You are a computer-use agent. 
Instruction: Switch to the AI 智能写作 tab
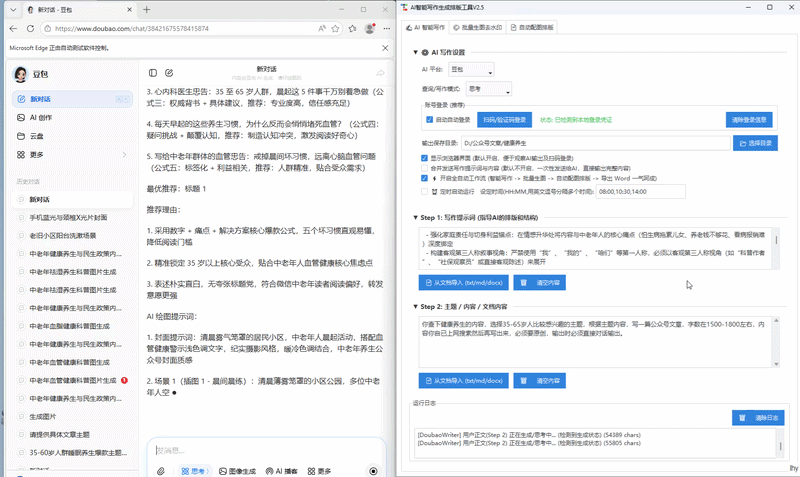(x=426, y=28)
